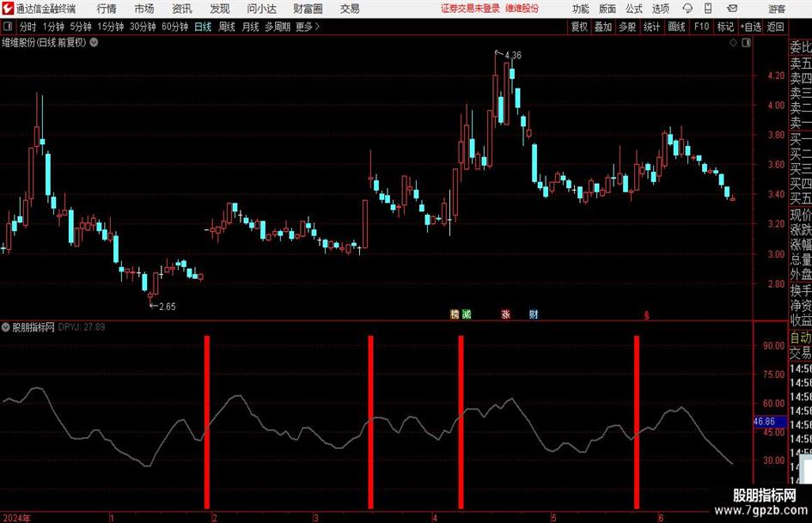
Task: Open 多周期 multi-period view
Action: point(278,27)
